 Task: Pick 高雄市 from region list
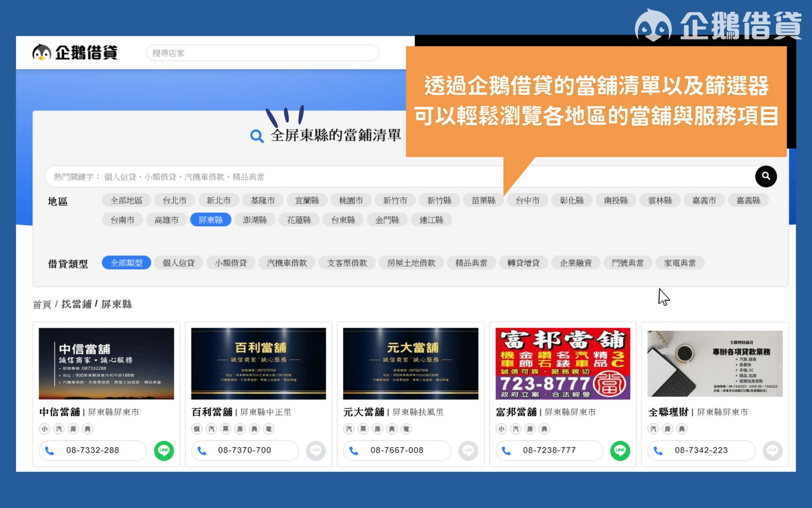(x=166, y=220)
